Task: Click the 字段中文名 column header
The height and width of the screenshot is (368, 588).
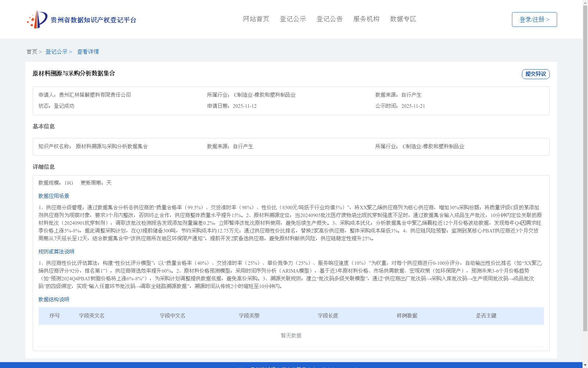Action: coord(173,316)
